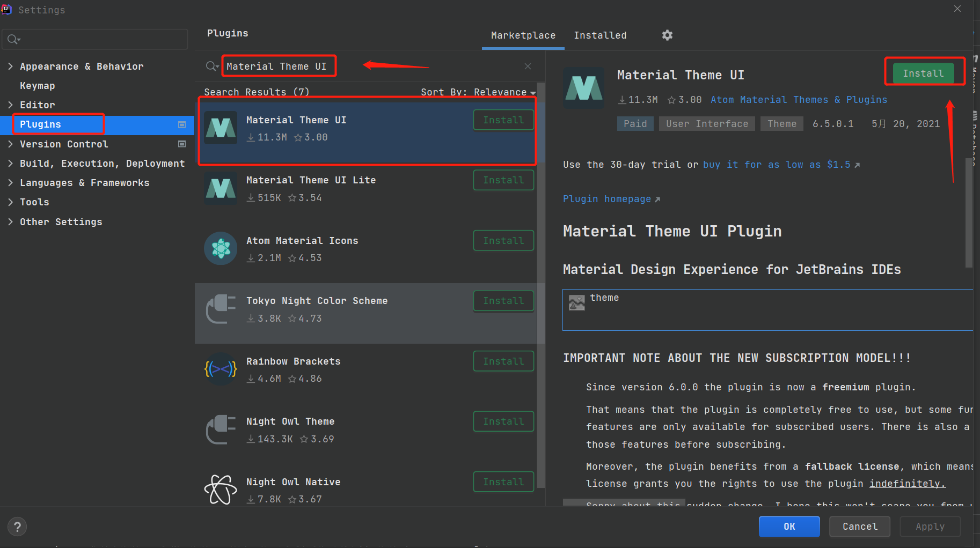Open the Sort By Relevance dropdown
This screenshot has height=548, width=980.
click(478, 92)
